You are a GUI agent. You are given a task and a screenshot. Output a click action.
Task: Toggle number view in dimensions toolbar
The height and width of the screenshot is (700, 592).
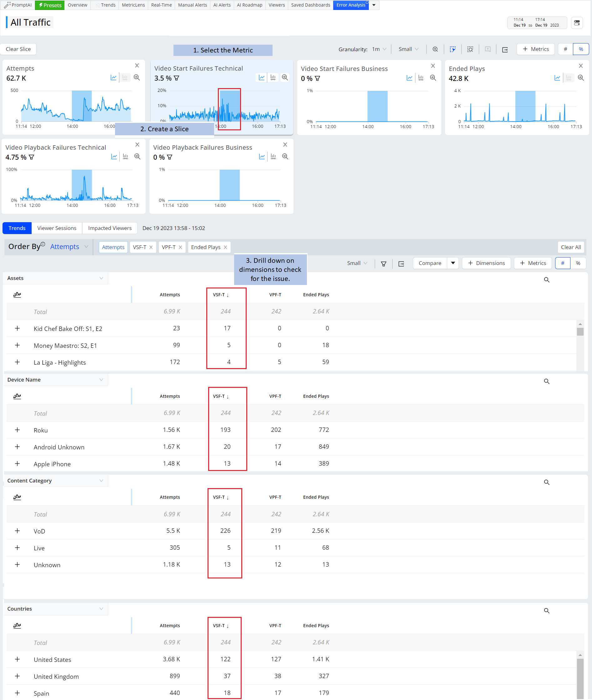[563, 263]
